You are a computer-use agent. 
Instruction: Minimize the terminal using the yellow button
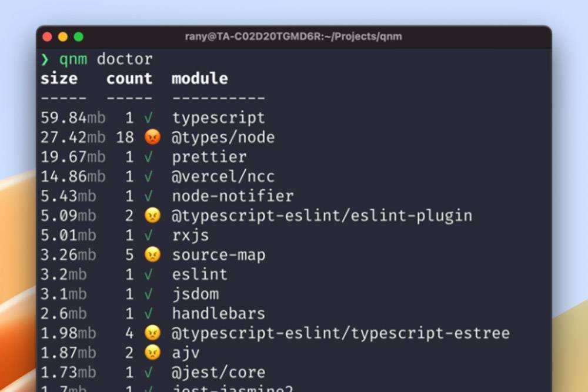63,37
